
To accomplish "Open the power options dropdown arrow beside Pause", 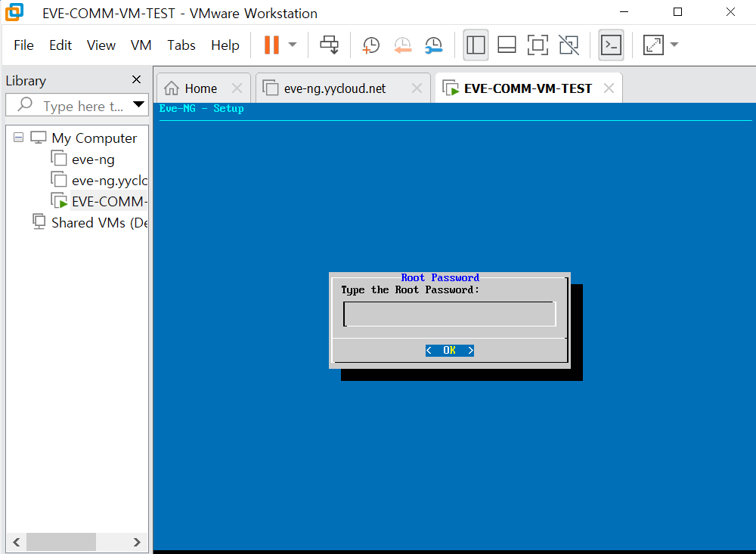I will [292, 45].
